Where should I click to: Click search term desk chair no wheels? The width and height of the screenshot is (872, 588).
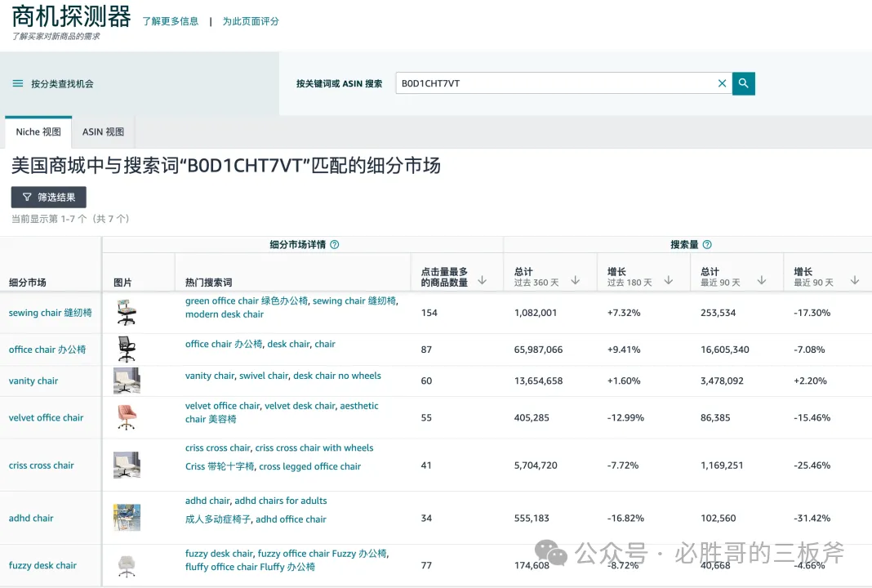tap(337, 376)
